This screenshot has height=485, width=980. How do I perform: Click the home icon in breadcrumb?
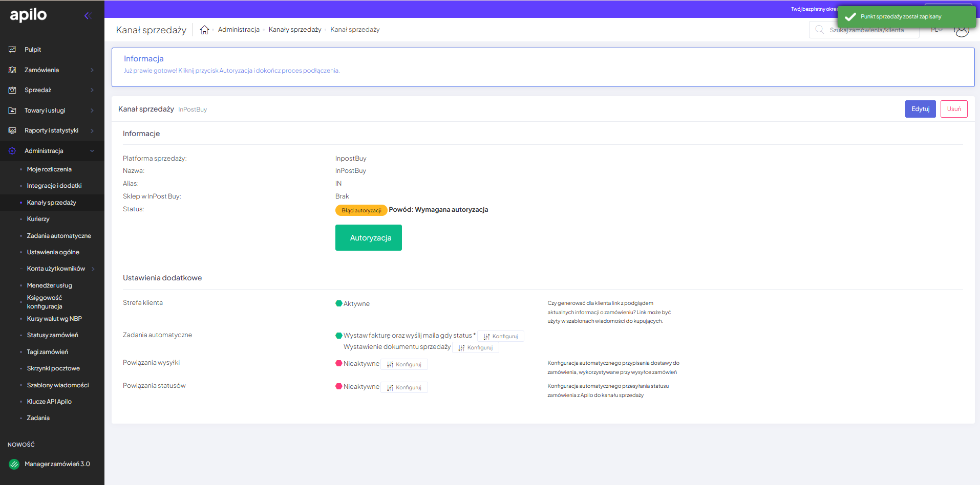[204, 30]
